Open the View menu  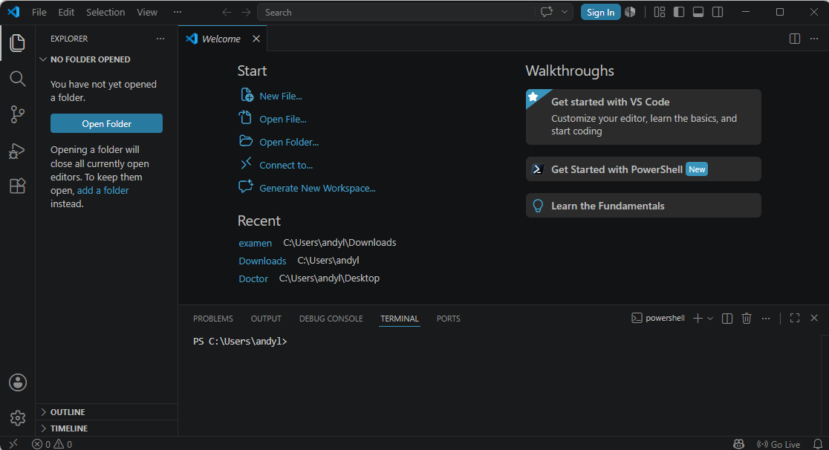coord(147,12)
